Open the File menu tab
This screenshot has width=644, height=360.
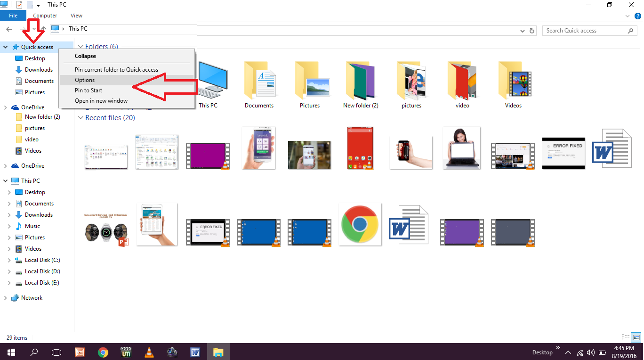13,15
